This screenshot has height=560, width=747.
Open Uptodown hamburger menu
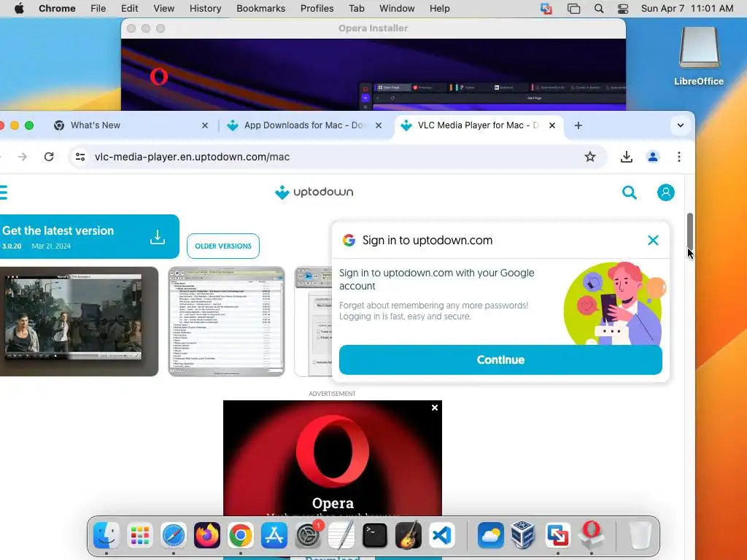(x=3, y=192)
